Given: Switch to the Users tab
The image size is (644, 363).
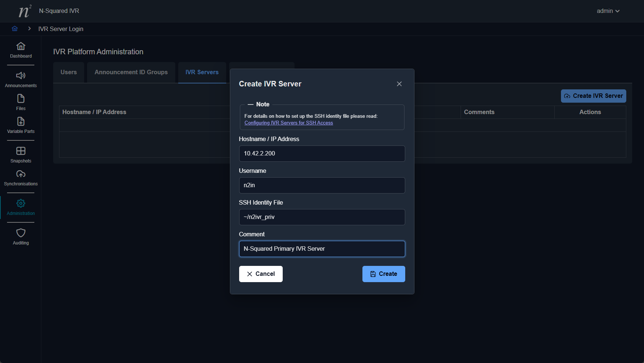Looking at the screenshot, I should [x=69, y=72].
